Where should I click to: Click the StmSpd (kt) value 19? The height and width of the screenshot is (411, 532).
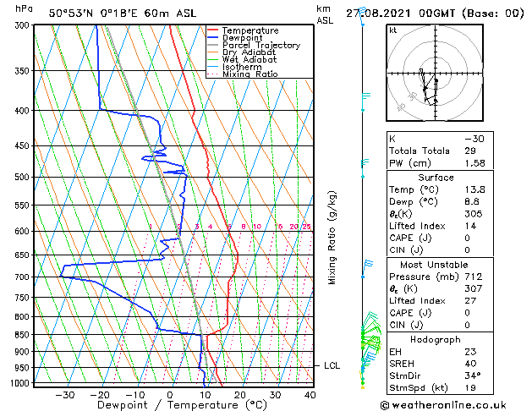(470, 387)
